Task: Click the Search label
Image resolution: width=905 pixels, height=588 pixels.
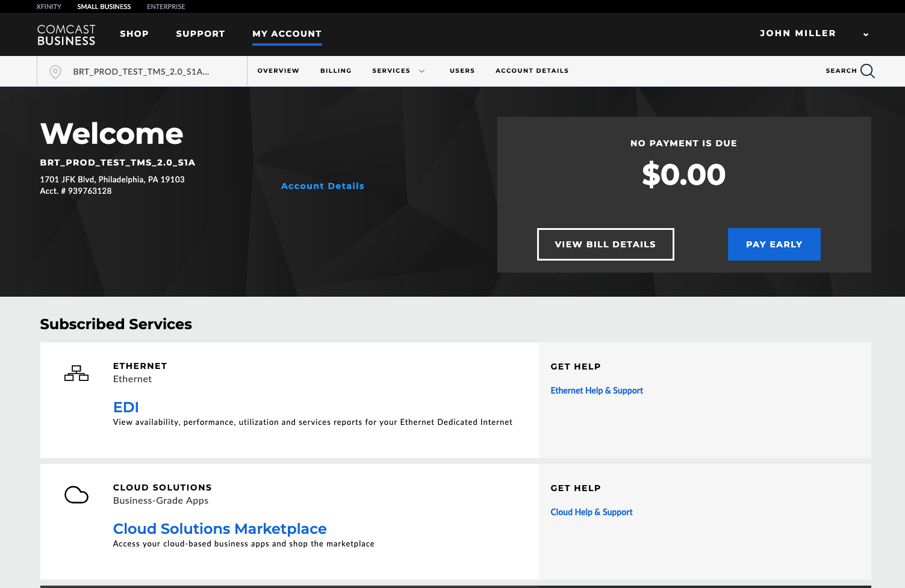Action: tap(841, 71)
